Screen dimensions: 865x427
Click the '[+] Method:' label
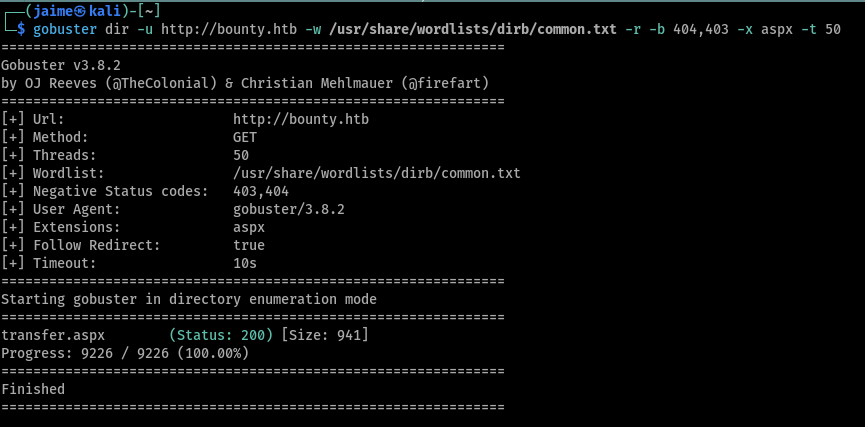45,137
